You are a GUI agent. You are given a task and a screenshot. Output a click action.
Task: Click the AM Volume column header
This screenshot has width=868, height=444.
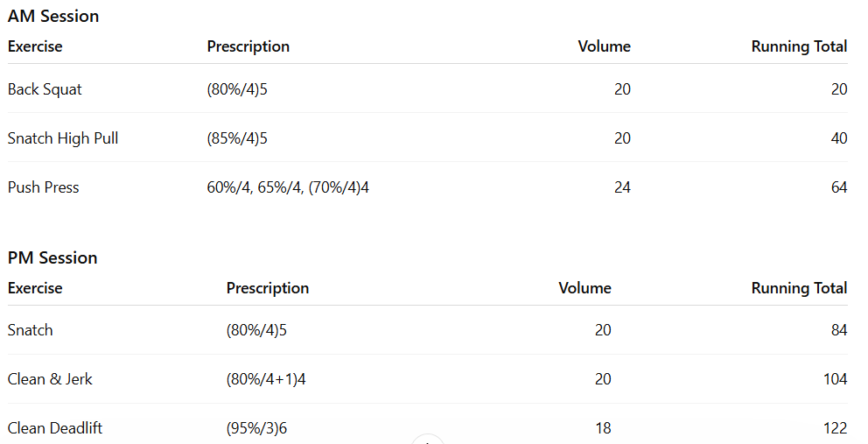tap(604, 46)
